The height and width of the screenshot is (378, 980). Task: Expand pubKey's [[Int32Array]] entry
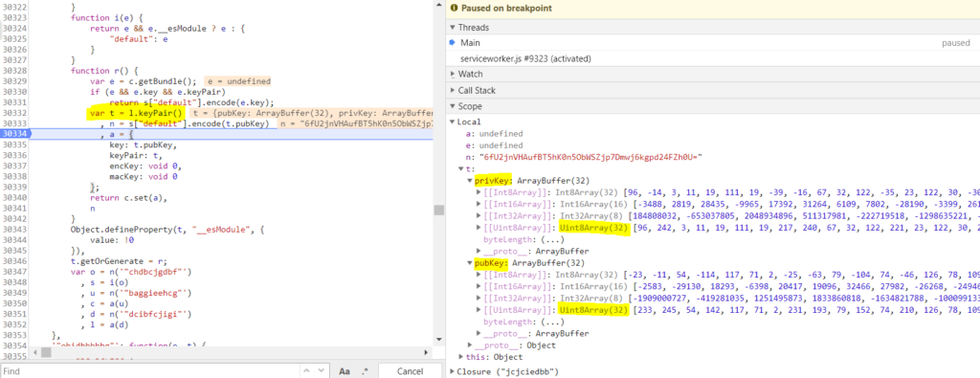(x=479, y=299)
